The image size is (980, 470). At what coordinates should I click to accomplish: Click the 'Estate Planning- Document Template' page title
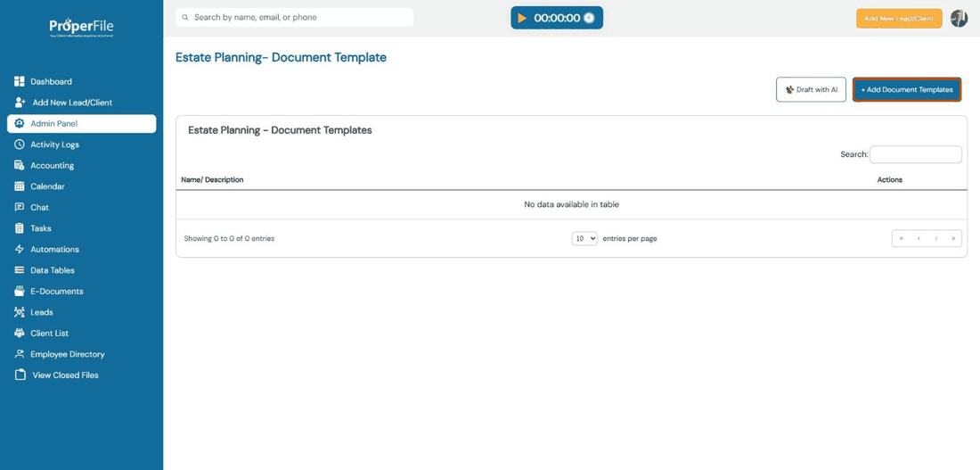pos(281,58)
